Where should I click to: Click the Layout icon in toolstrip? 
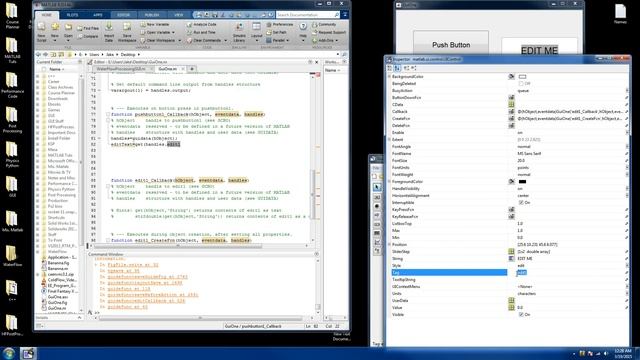256,27
